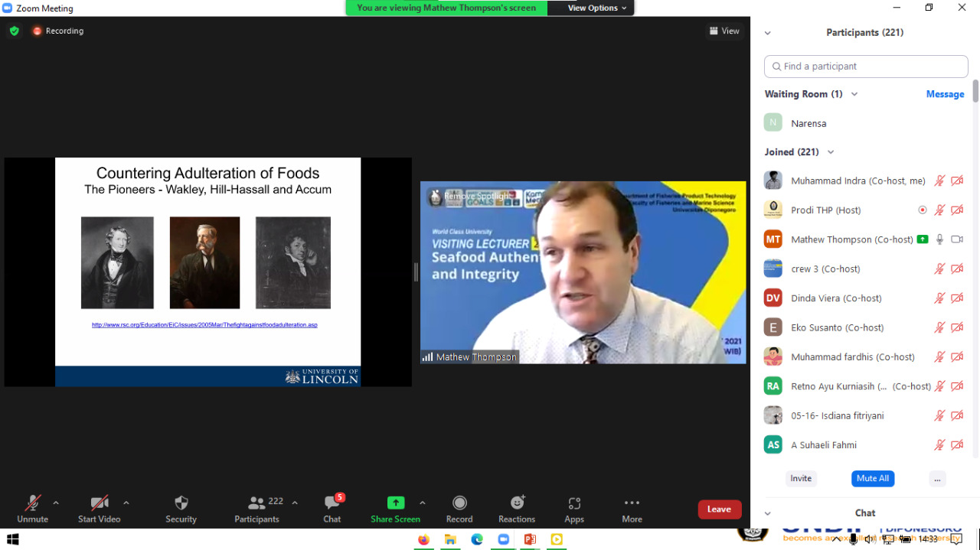This screenshot has height=550, width=980.
Task: Toggle the Participants panel button
Action: (257, 503)
